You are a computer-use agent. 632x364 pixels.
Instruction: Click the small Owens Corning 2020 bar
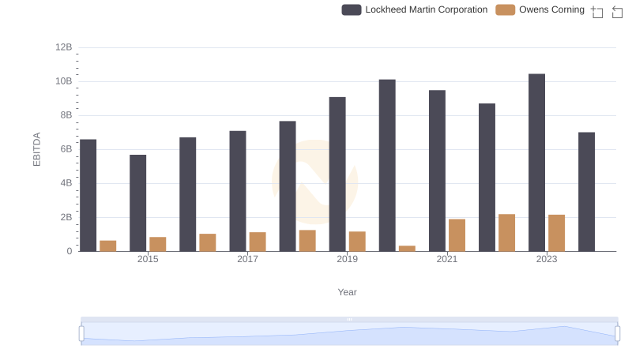pyautogui.click(x=407, y=248)
